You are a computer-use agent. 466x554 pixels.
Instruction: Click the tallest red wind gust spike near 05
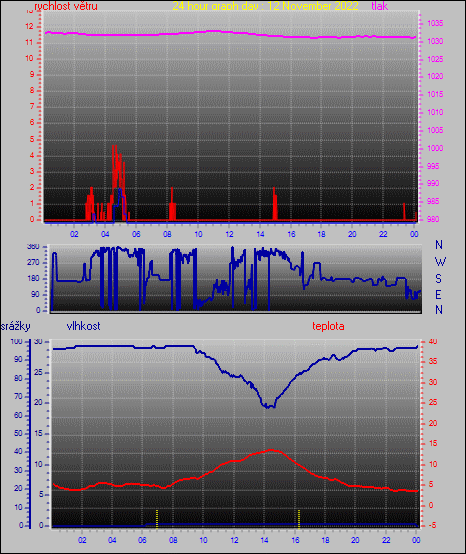point(114,182)
